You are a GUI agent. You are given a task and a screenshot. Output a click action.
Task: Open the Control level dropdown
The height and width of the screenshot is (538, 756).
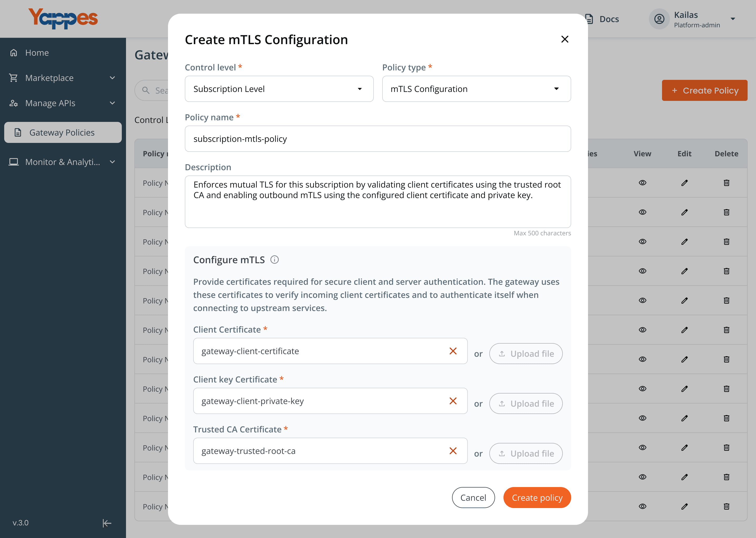[279, 89]
